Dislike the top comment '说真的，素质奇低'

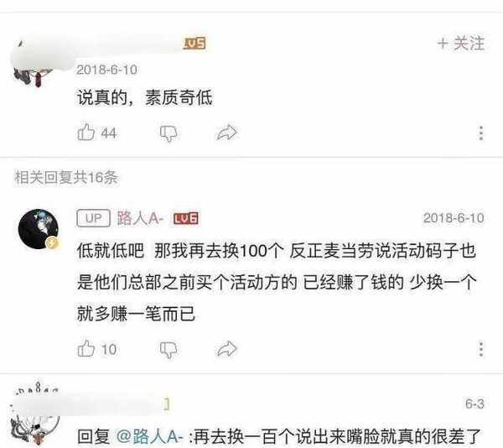[x=169, y=133]
